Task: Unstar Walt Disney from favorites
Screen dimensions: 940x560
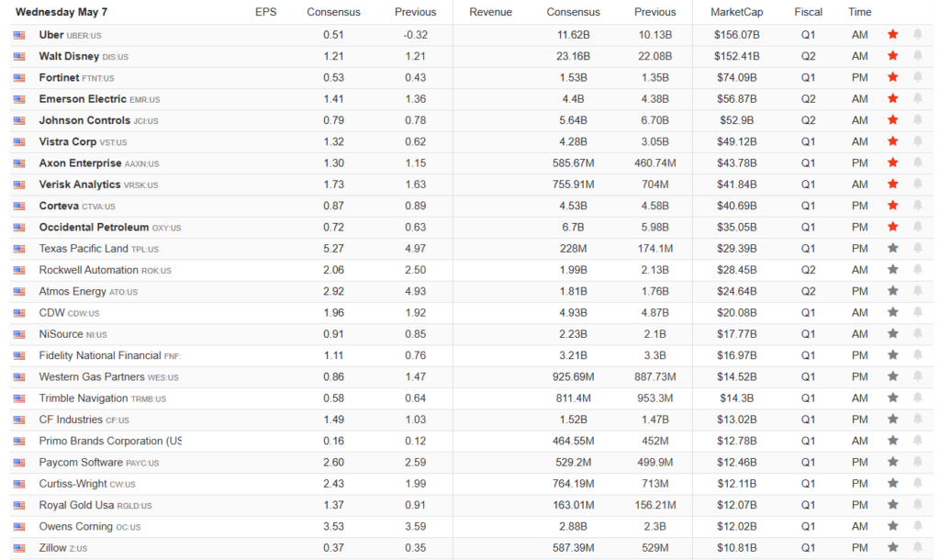Action: 892,56
